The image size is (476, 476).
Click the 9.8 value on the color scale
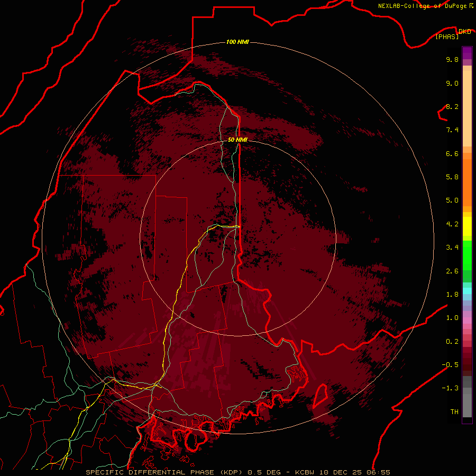452,59
